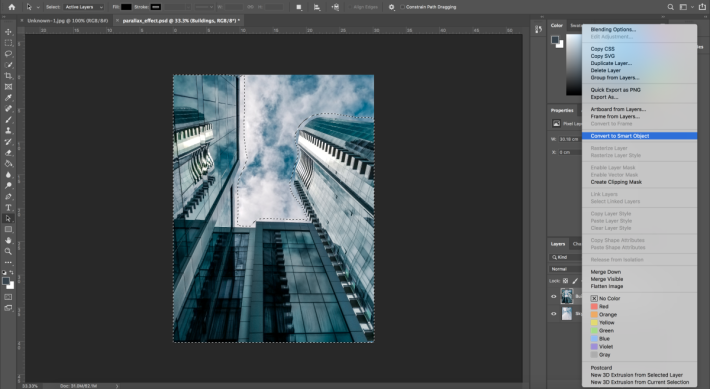Hide the Buildings layer with eye icon
Image resolution: width=710 pixels, height=389 pixels.
pos(553,297)
